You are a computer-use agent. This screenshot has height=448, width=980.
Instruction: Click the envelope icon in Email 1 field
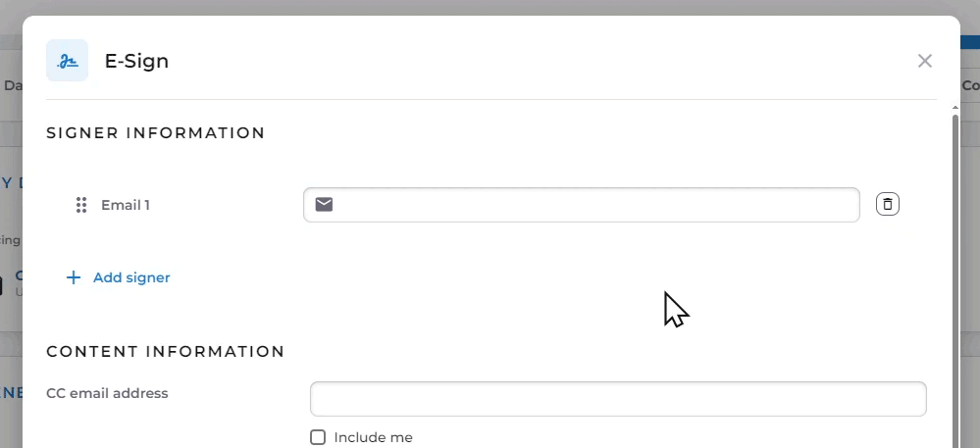point(324,204)
